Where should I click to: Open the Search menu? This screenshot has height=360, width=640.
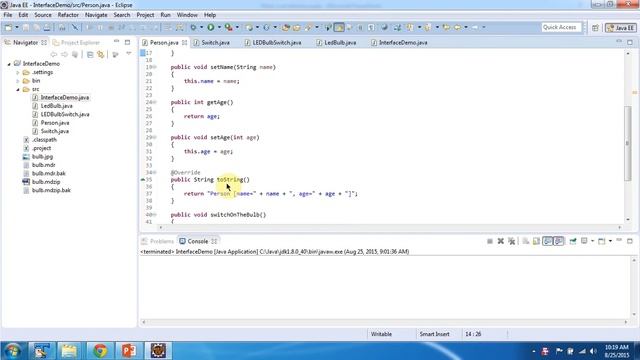tap(122, 15)
